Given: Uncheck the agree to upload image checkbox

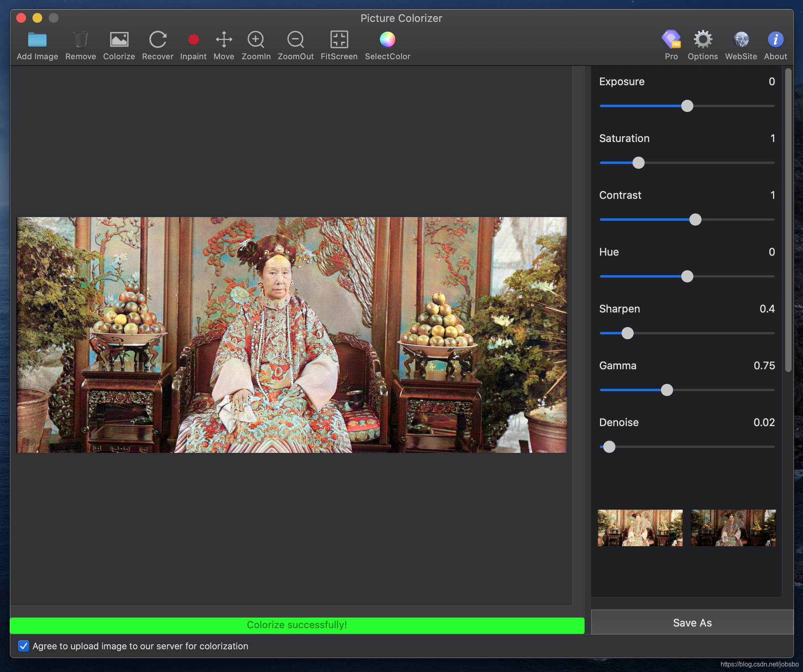Looking at the screenshot, I should (x=24, y=646).
